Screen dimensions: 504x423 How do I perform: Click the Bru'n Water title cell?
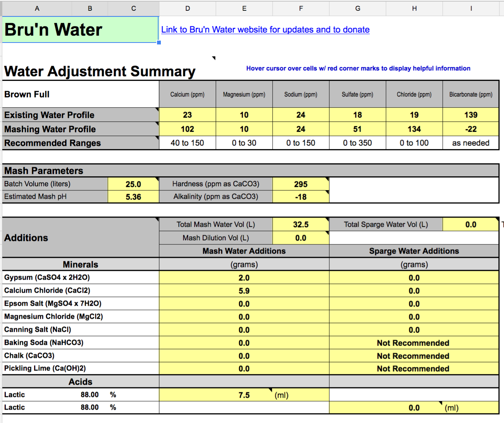coord(80,30)
